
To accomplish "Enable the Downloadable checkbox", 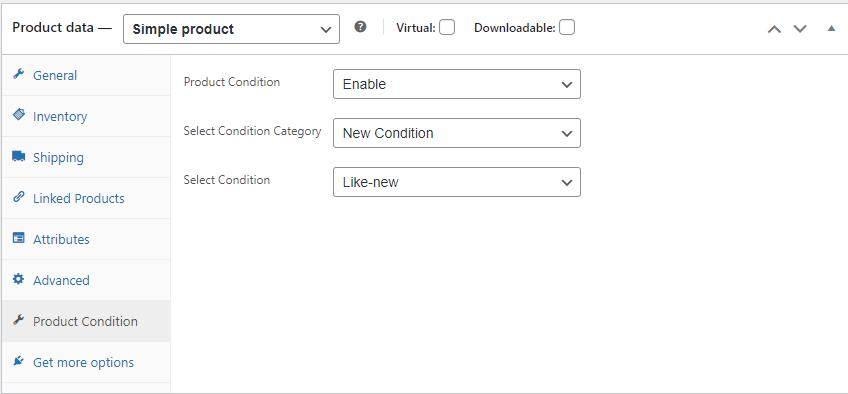I will pyautogui.click(x=567, y=27).
